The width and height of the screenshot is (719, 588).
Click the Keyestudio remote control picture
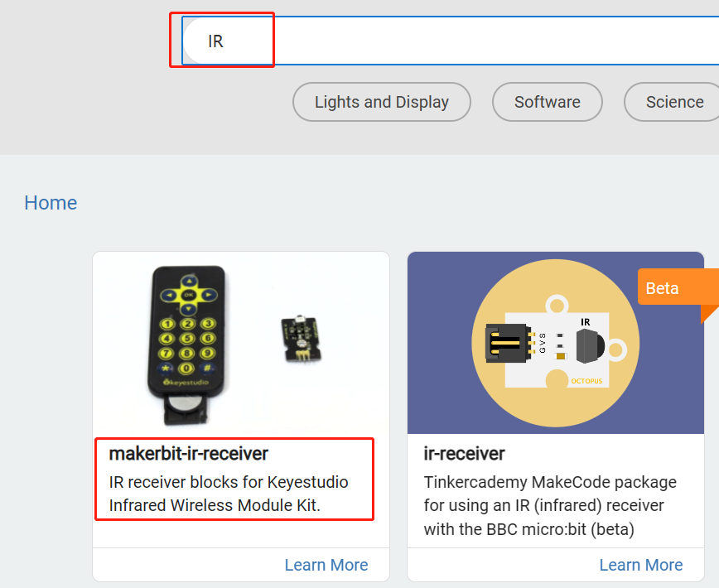click(x=186, y=345)
